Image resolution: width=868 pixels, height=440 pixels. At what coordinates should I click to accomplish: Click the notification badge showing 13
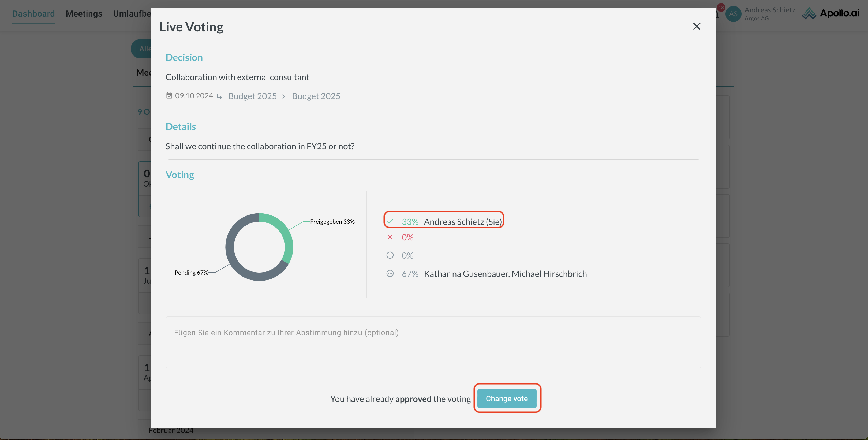(x=721, y=8)
